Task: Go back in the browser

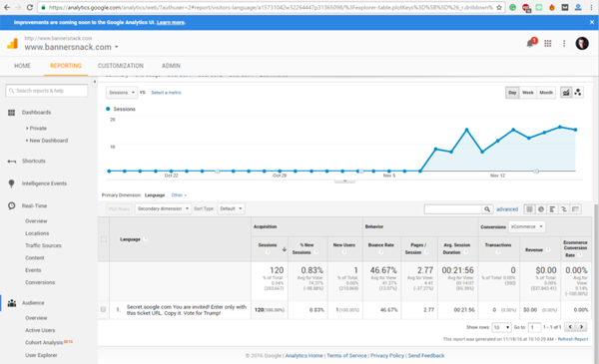Action: (x=7, y=7)
